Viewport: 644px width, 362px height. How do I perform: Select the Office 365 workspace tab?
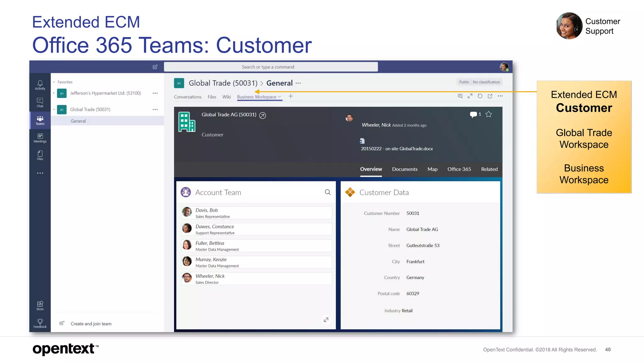point(459,169)
